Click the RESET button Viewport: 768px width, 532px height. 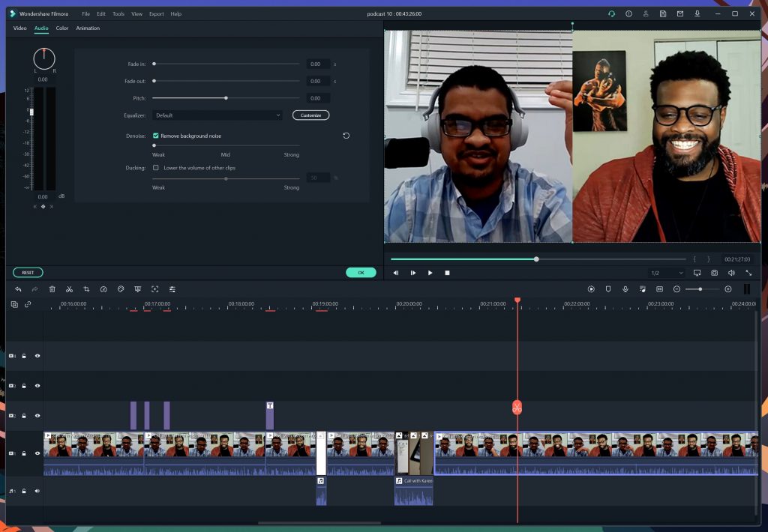(28, 273)
